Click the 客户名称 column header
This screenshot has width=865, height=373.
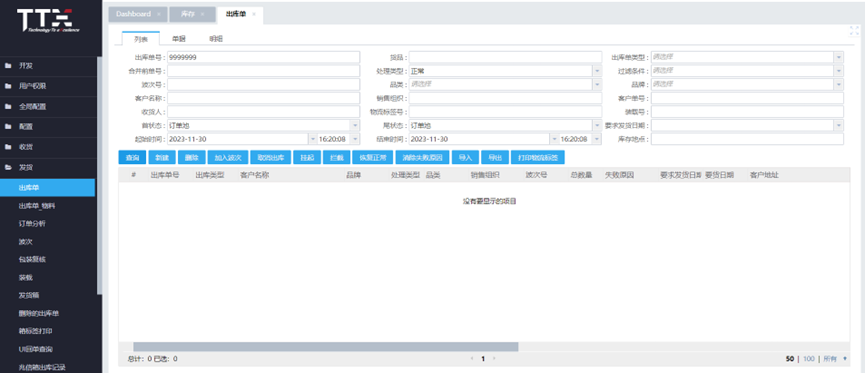[x=254, y=175]
